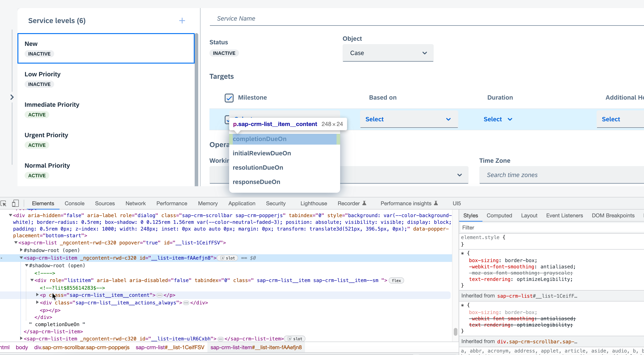Screen dimensions: 644x355
Task: Click inherited sap-crm-list selector link
Action: (x=537, y=296)
